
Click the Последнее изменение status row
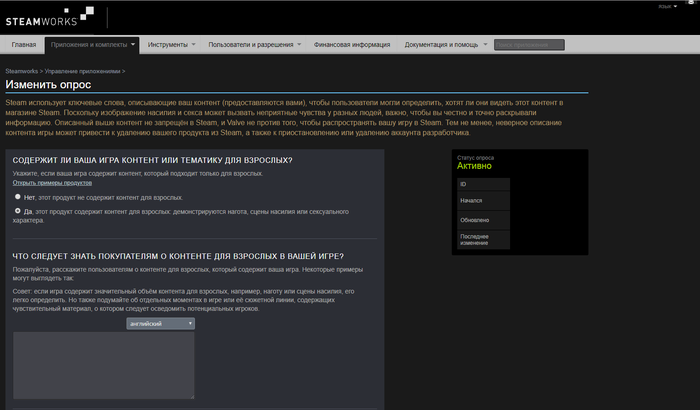tap(483, 240)
